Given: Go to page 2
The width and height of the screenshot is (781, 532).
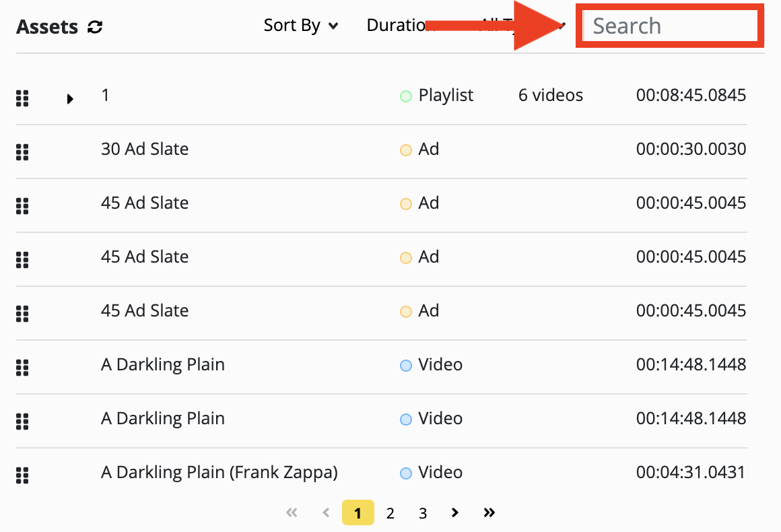Looking at the screenshot, I should (390, 513).
